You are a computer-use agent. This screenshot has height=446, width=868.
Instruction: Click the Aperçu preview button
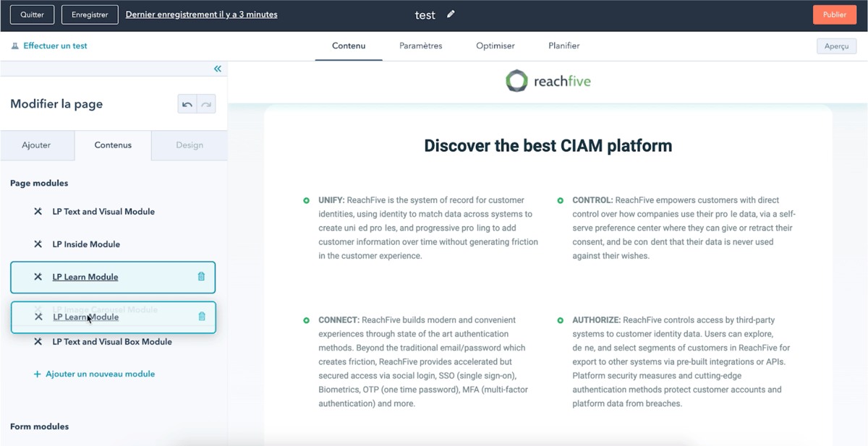(x=836, y=46)
